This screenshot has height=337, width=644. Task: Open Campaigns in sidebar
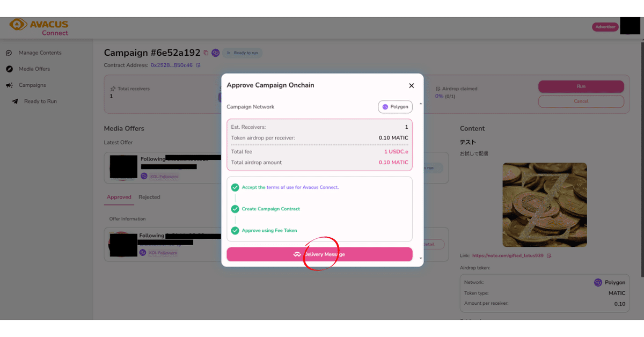32,85
